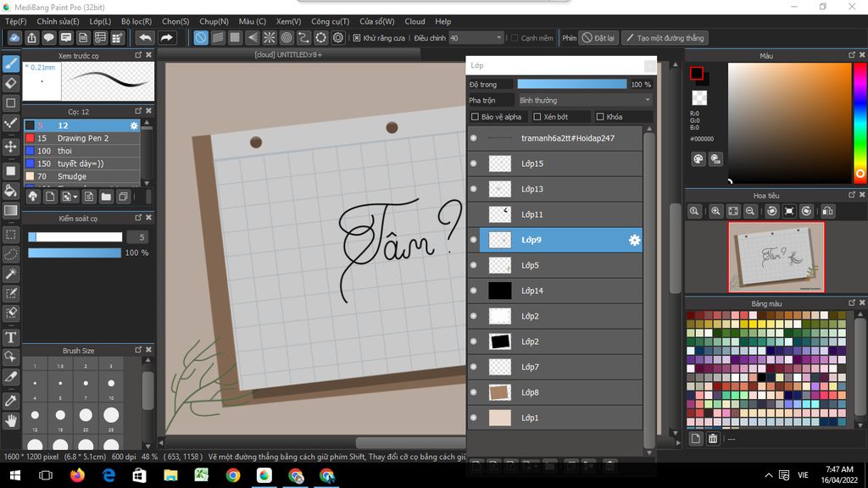Open snap settings gear

pos(338,37)
